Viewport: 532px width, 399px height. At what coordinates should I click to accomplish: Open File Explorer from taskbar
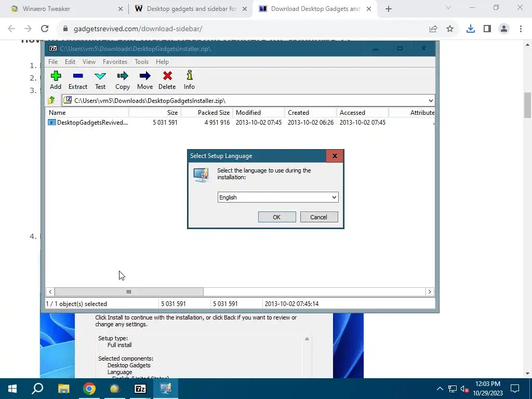pos(63,389)
